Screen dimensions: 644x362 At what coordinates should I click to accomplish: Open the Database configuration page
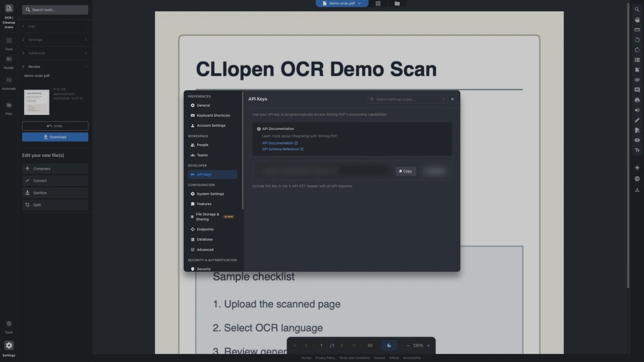click(x=213, y=239)
